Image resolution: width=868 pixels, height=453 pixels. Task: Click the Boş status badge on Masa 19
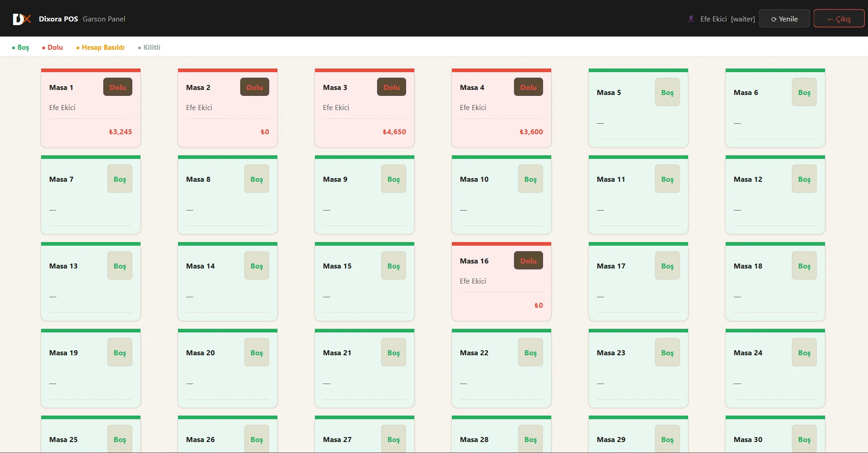120,353
